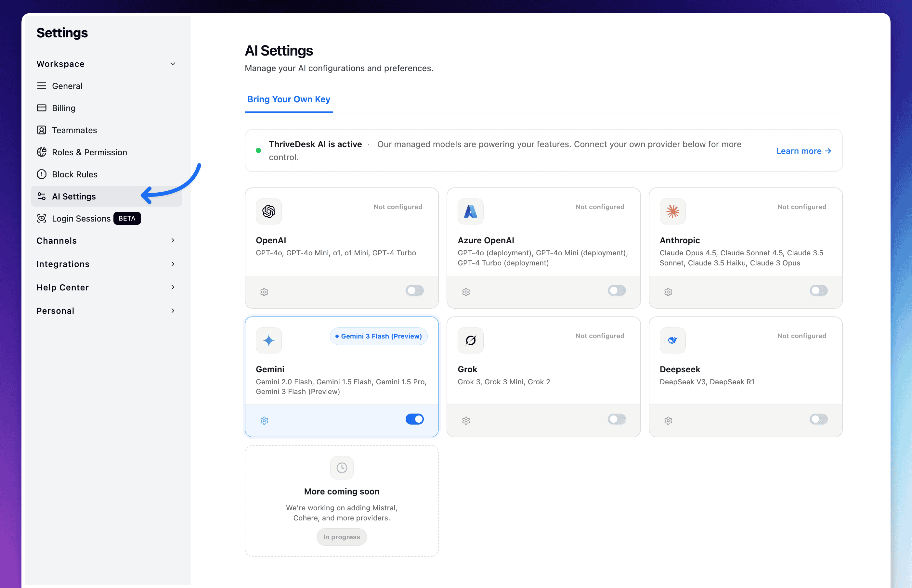Click the Roles & Permission globe icon
The width and height of the screenshot is (912, 588).
coord(41,152)
